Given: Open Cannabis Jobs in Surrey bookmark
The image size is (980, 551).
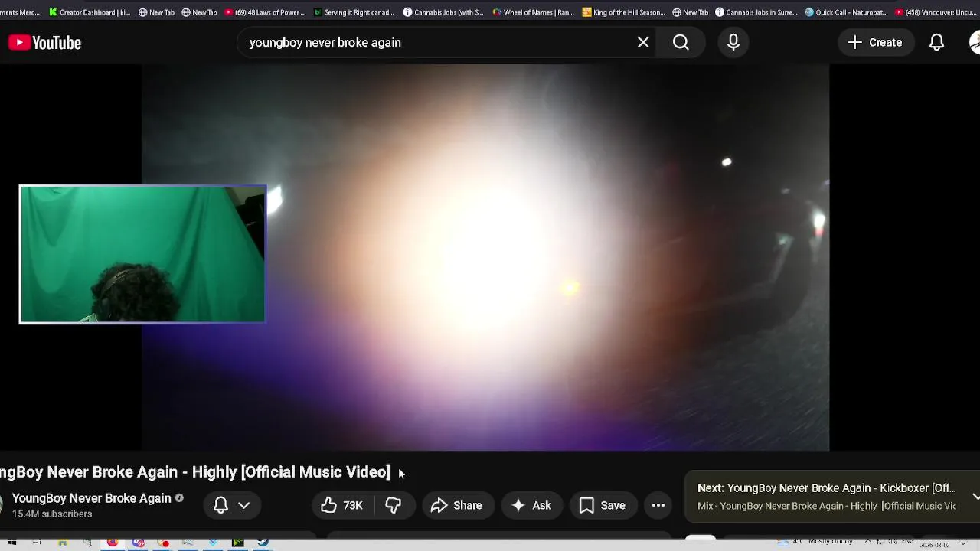Looking at the screenshot, I should click(x=756, y=12).
